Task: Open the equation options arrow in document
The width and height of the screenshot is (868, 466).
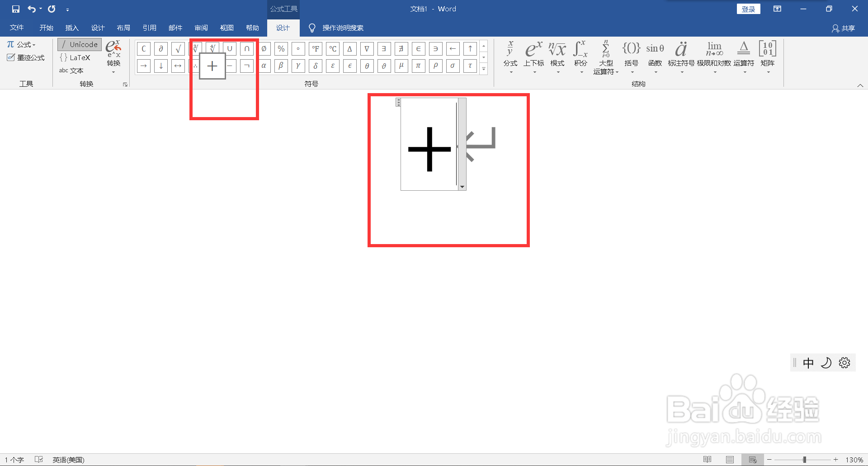Action: point(462,187)
